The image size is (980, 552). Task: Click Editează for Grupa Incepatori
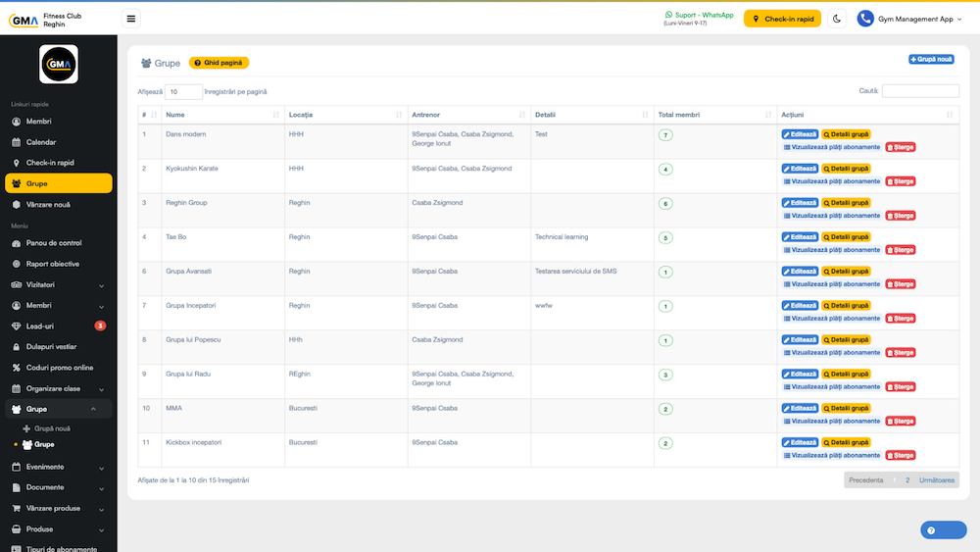[x=800, y=306]
